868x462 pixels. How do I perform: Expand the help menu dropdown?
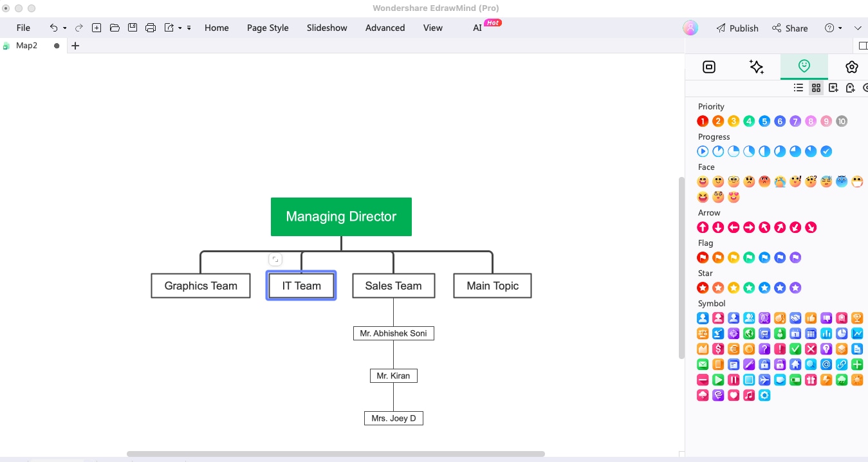pyautogui.click(x=840, y=28)
